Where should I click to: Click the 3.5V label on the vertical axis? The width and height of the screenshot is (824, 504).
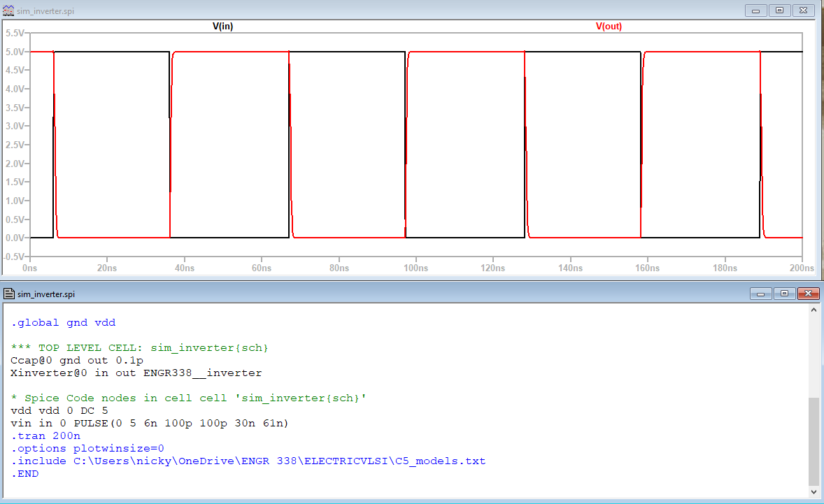[x=15, y=108]
